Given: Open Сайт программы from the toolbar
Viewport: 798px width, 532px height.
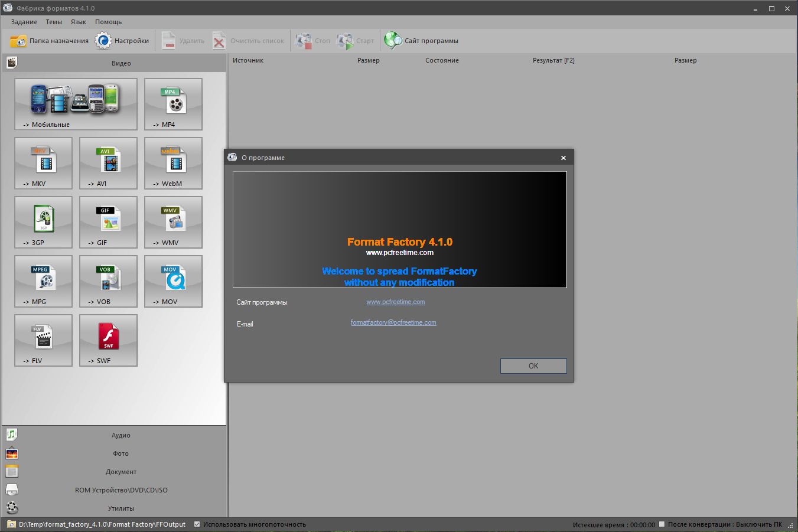Looking at the screenshot, I should pos(421,41).
